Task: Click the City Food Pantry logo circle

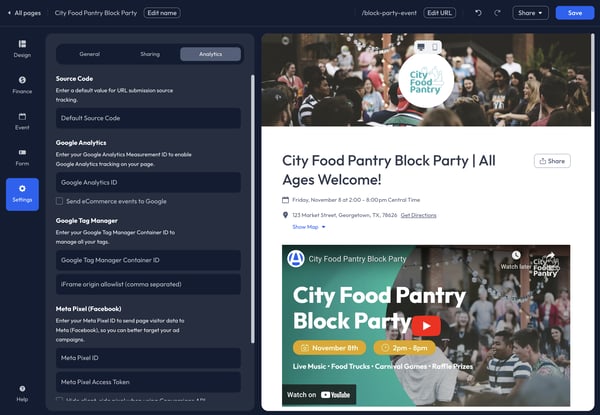Action: point(426,80)
